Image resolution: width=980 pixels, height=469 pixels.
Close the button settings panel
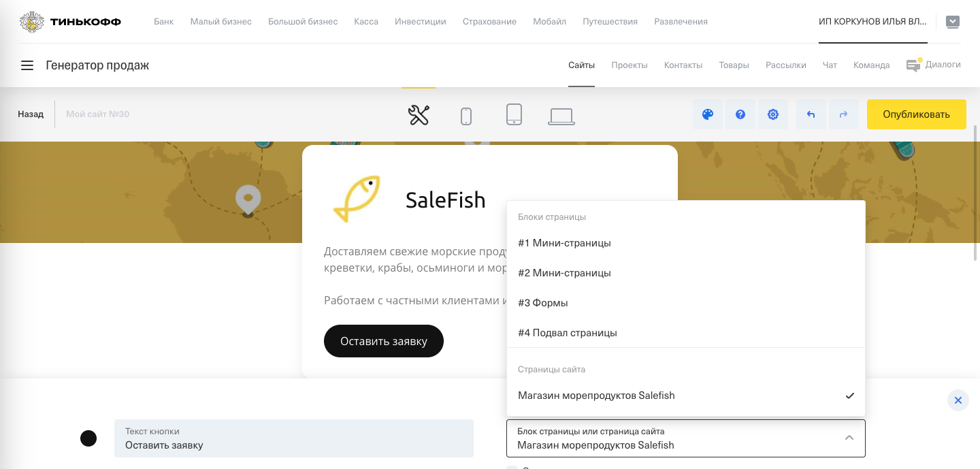click(958, 400)
